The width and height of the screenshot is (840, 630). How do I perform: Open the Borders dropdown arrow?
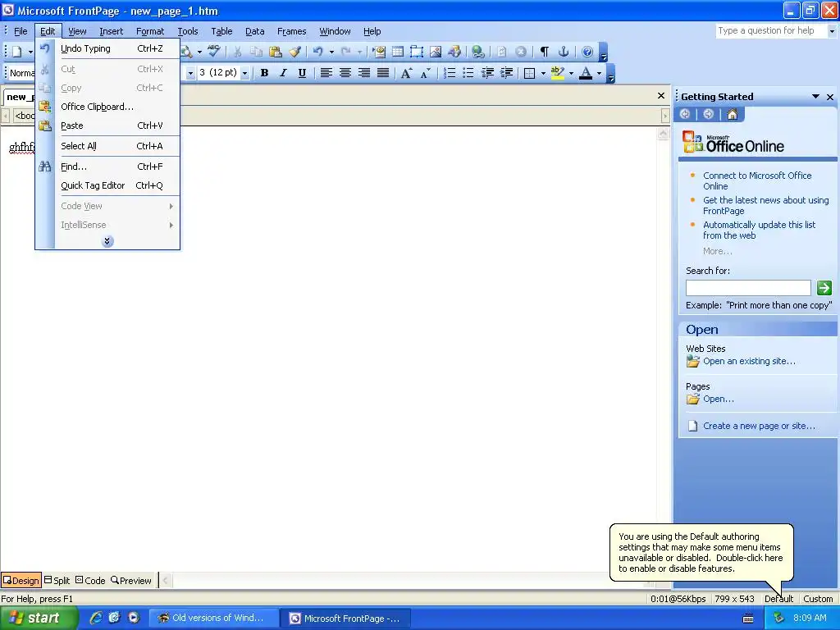[543, 73]
